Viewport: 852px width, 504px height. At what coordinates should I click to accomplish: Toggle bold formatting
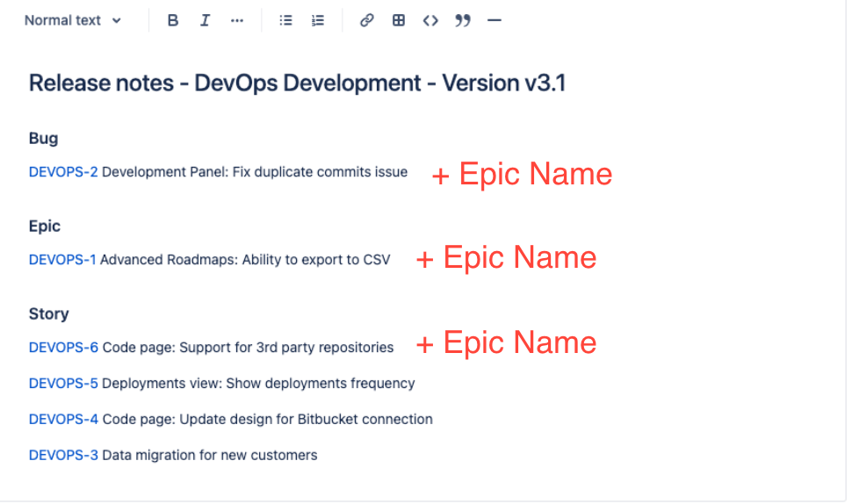tap(173, 21)
